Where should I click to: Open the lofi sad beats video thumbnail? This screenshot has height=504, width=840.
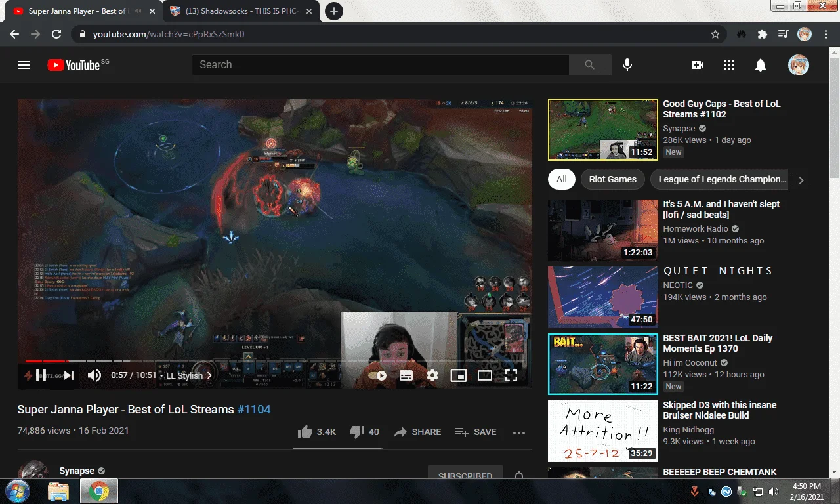click(x=603, y=230)
